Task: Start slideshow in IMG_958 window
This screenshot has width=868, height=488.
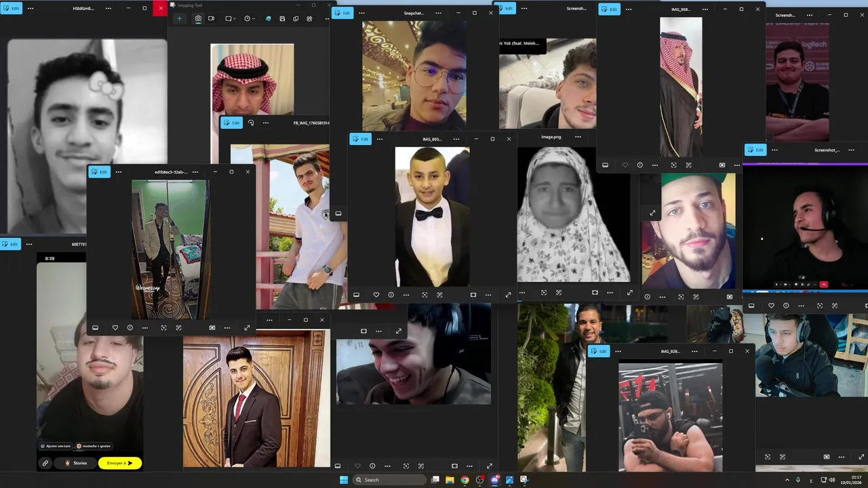Action: point(722,165)
